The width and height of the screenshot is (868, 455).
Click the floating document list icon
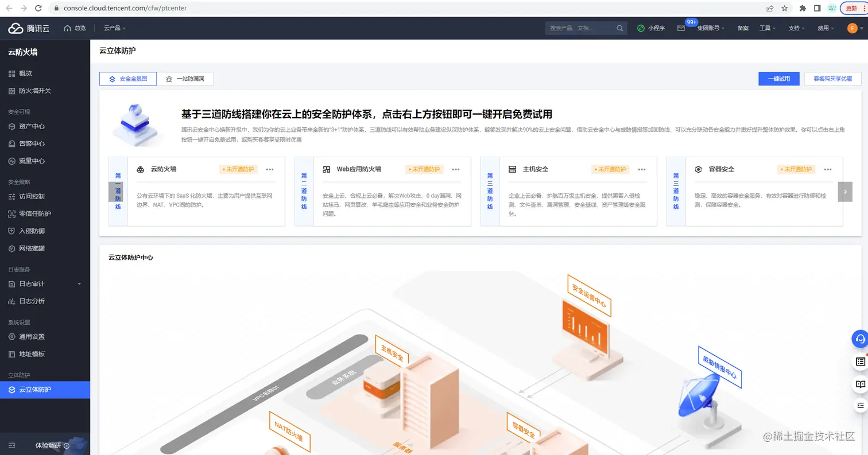pos(860,361)
